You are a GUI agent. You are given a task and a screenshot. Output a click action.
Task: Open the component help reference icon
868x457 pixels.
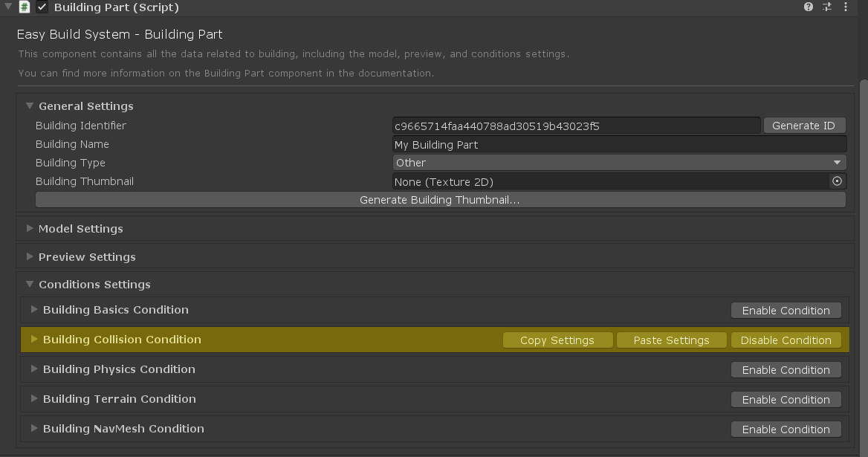coord(809,7)
